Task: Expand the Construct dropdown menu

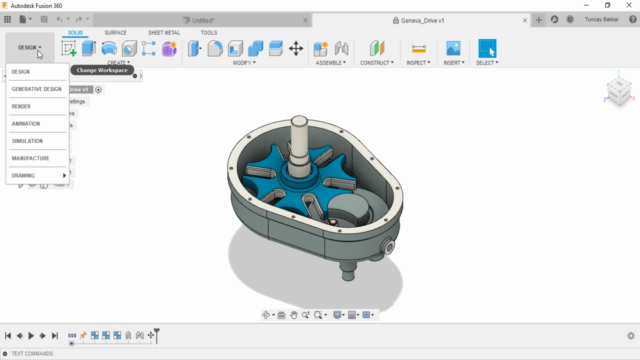Action: (377, 62)
